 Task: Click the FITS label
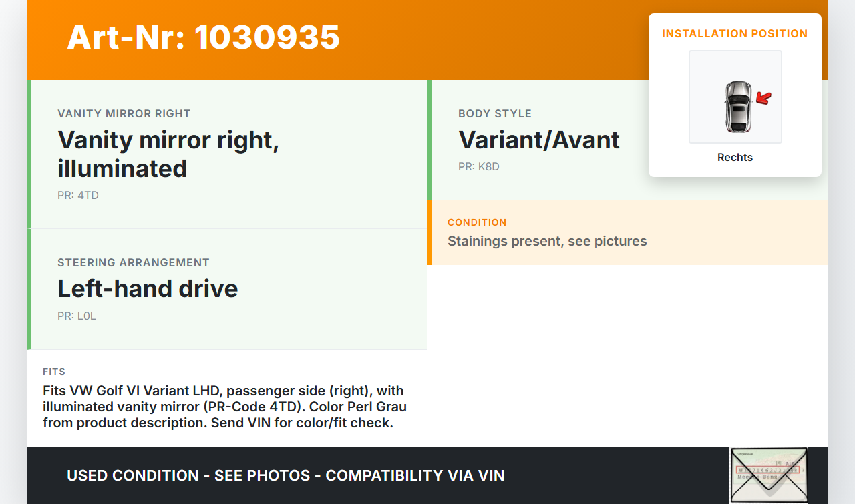coord(54,372)
